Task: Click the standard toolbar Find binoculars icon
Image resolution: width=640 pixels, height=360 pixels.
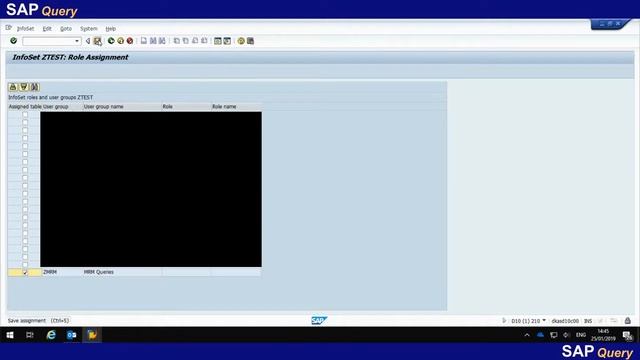Action: point(153,41)
